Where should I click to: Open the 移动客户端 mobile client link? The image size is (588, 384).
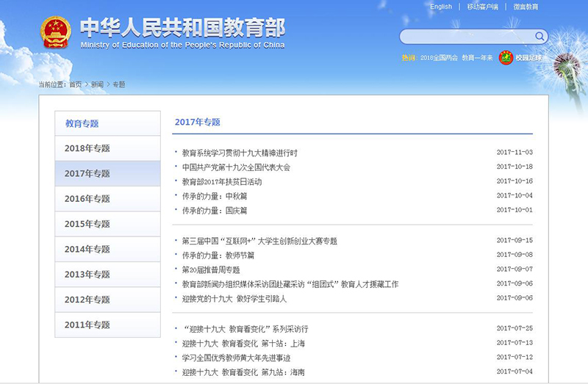(482, 7)
